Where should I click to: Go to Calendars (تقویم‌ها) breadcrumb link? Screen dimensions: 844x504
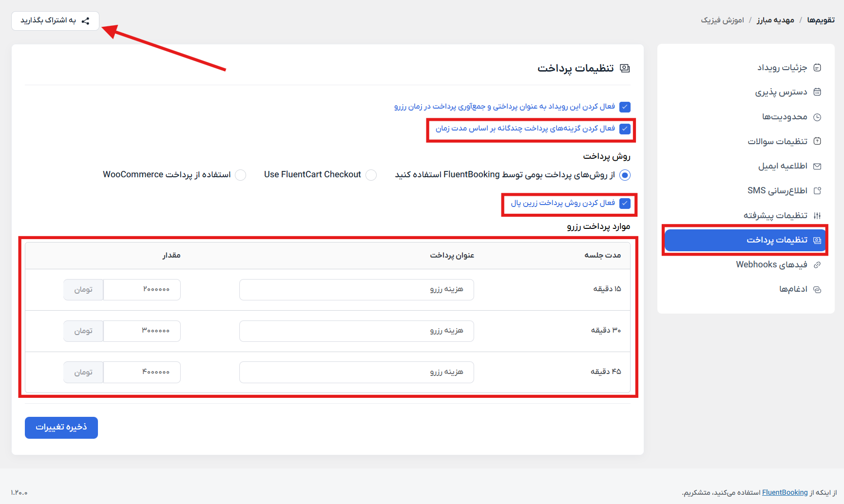(x=821, y=20)
